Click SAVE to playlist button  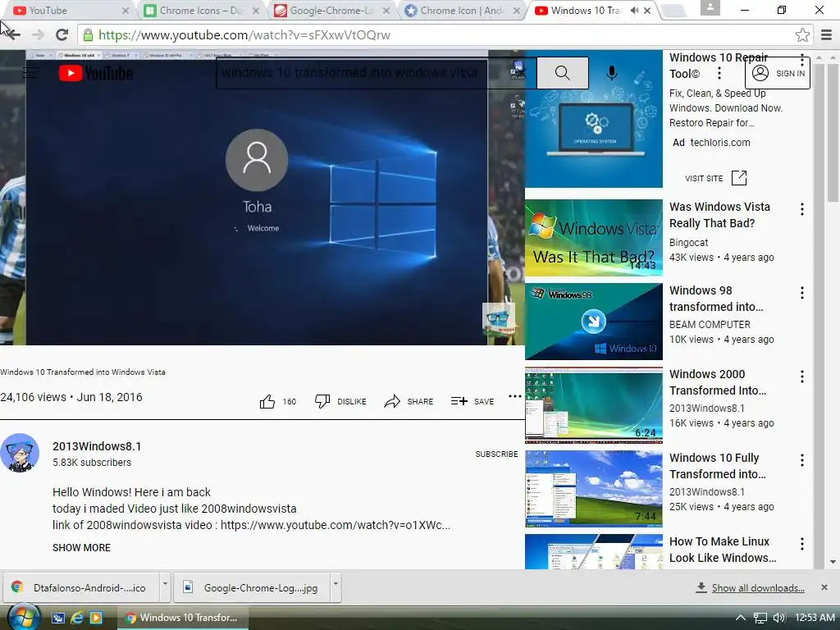click(472, 401)
